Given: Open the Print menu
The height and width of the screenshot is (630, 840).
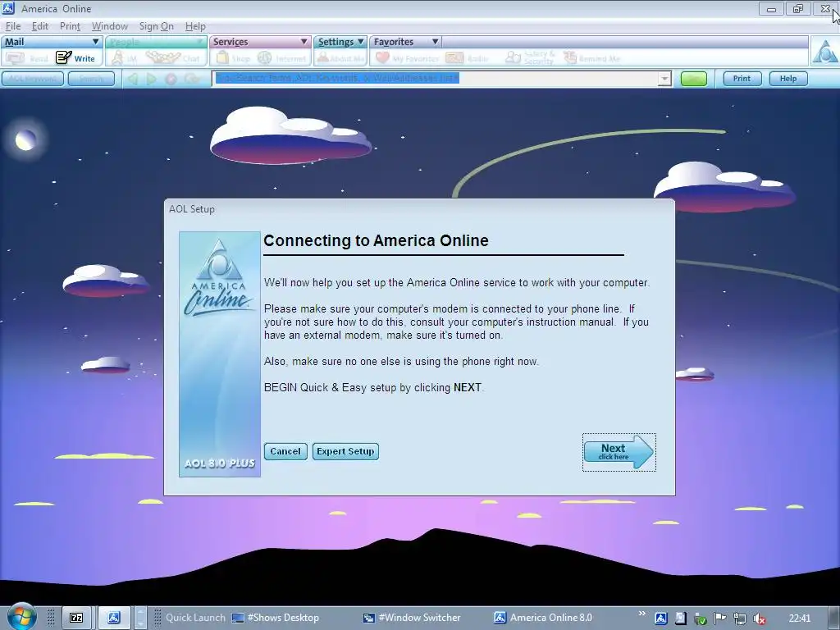Looking at the screenshot, I should tap(70, 25).
